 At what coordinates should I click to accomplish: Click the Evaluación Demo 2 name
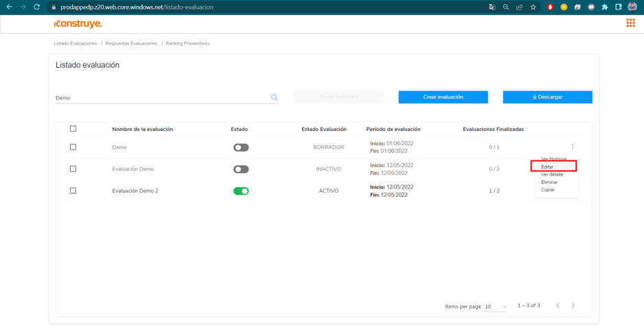click(x=135, y=191)
